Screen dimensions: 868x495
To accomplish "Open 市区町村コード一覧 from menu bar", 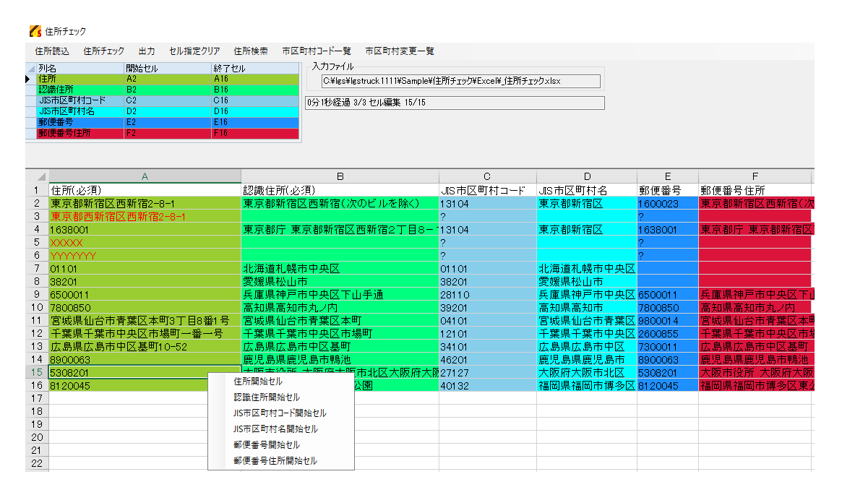I will [x=317, y=51].
